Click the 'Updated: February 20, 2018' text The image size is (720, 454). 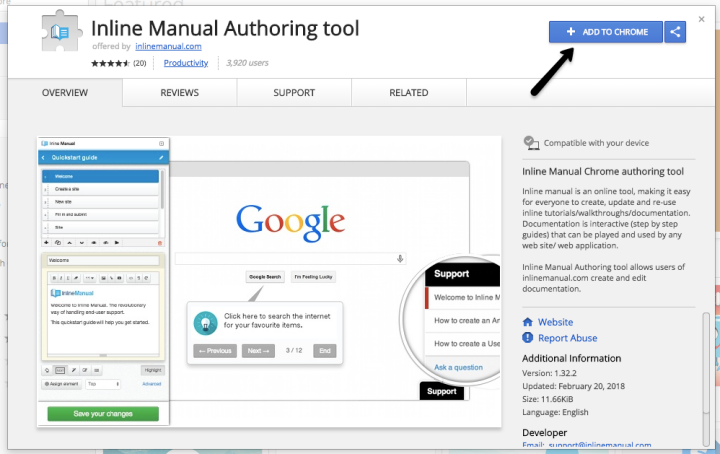(574, 386)
